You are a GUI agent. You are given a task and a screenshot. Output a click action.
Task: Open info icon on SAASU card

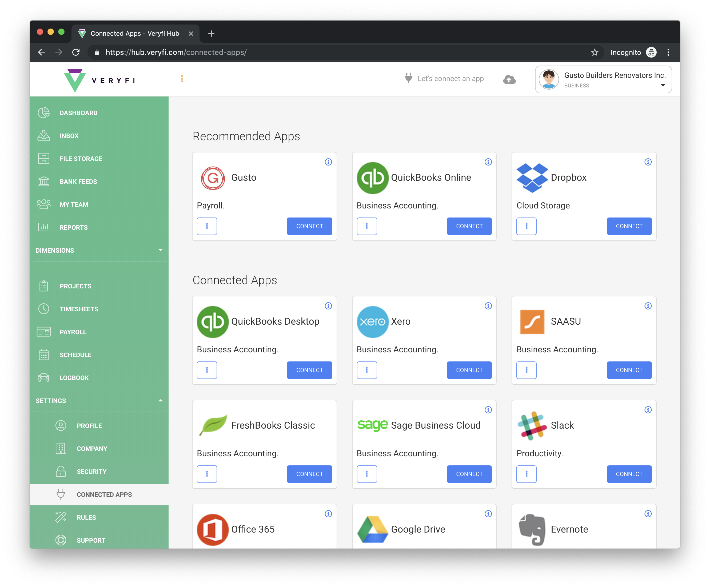(648, 306)
